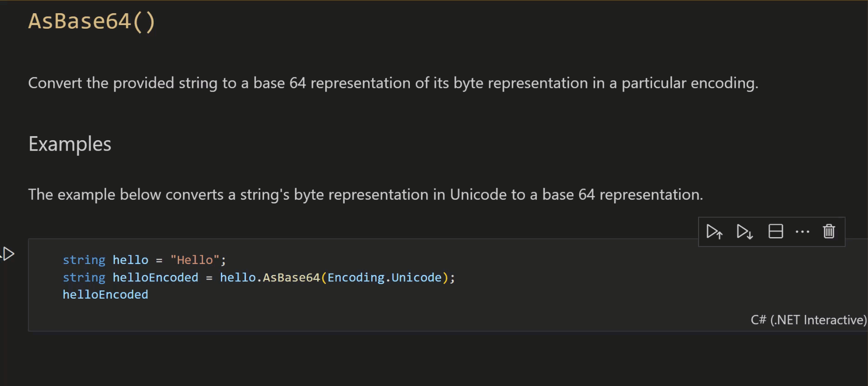
Task: Click the Unicode property in code
Action: tap(416, 278)
